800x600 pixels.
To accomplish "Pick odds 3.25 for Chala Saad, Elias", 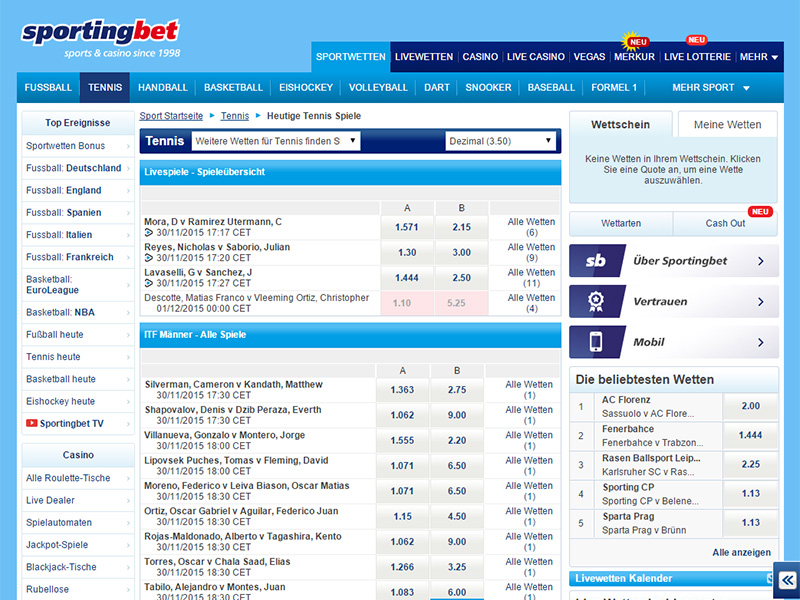I will [x=457, y=567].
